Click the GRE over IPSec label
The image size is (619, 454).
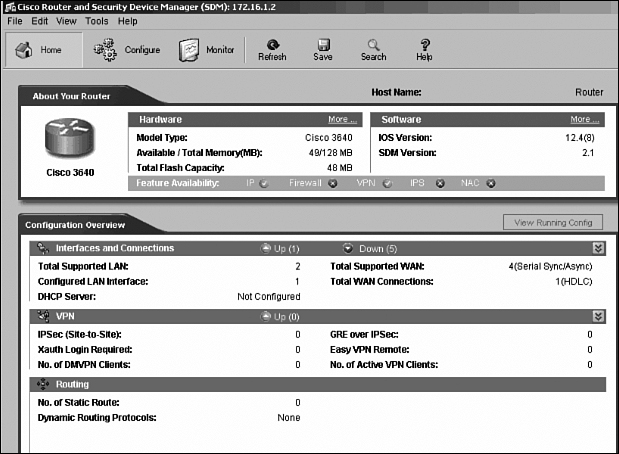coord(364,334)
